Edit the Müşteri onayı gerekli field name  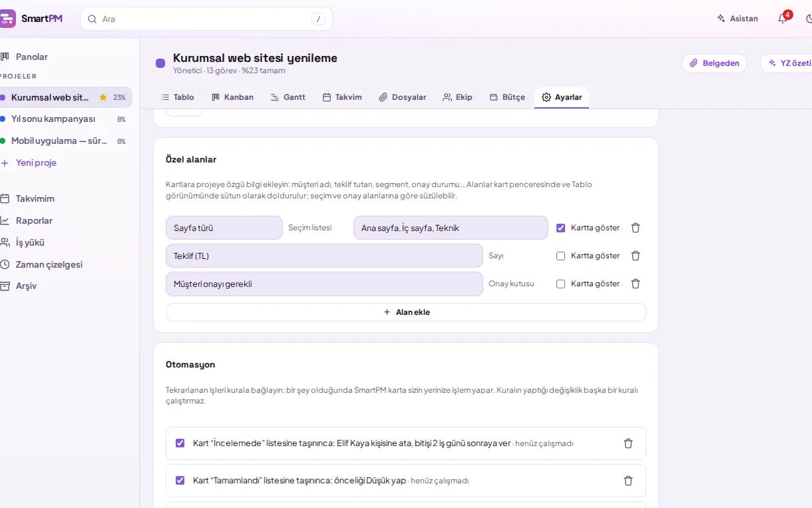tap(324, 284)
